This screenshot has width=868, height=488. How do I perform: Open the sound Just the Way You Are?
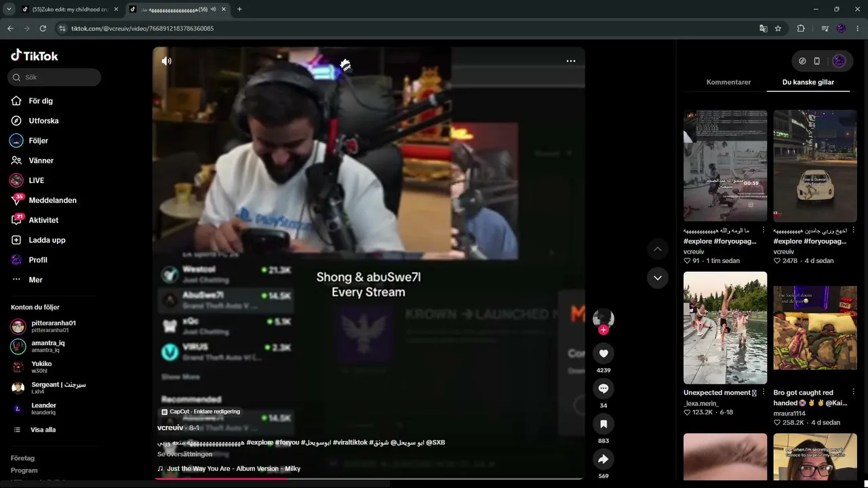point(233,468)
